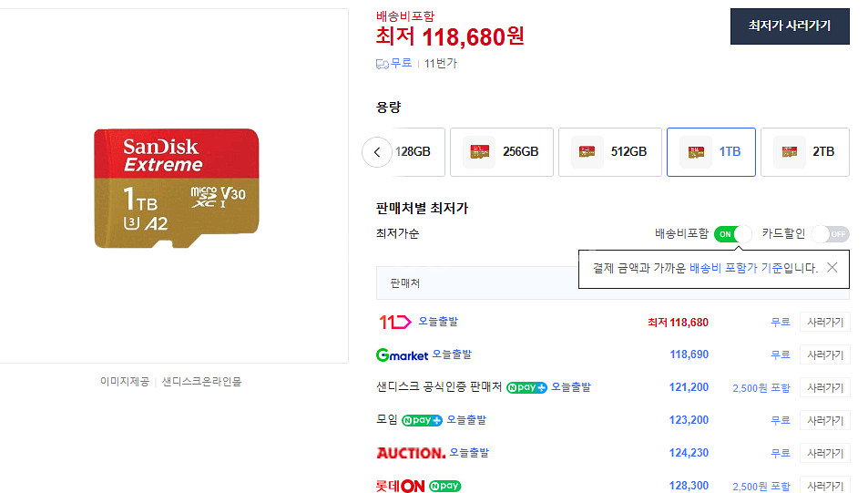Enable the 카드할인 toggle
The width and height of the screenshot is (868, 493).
click(830, 234)
